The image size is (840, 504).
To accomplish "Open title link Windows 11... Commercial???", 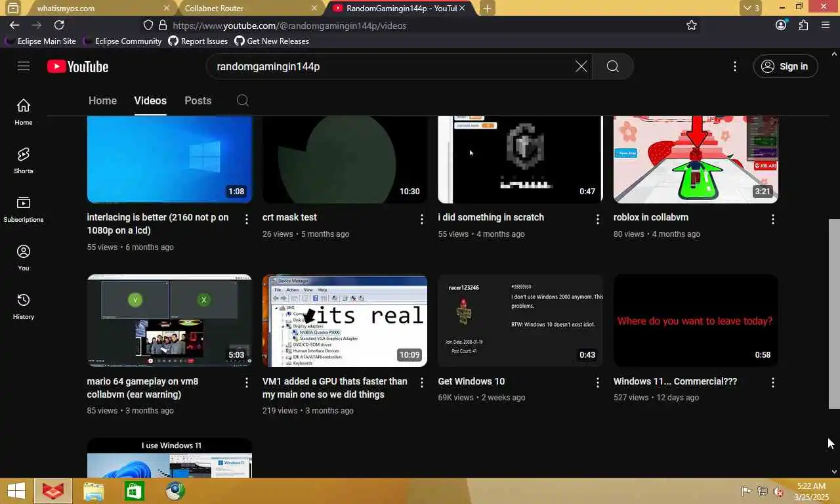I will pyautogui.click(x=675, y=381).
